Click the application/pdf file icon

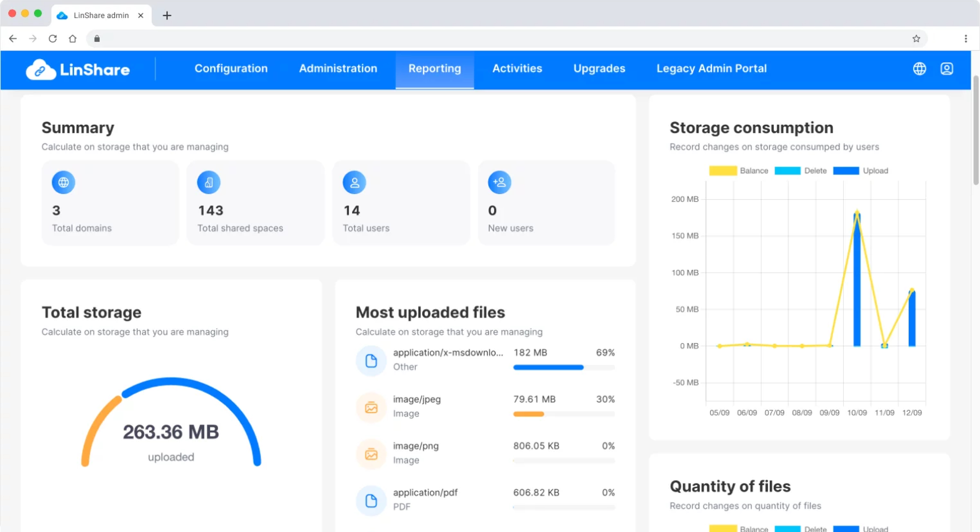coord(371,500)
